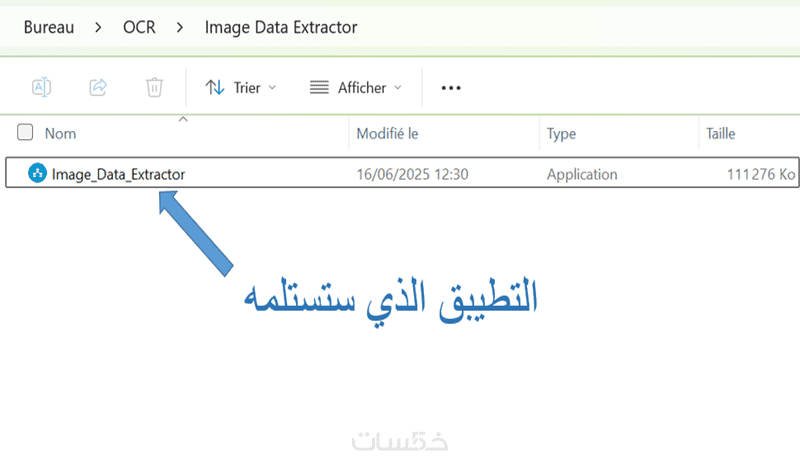Click the lines icon beside Afficher
The width and height of the screenshot is (800, 460).
tap(320, 88)
